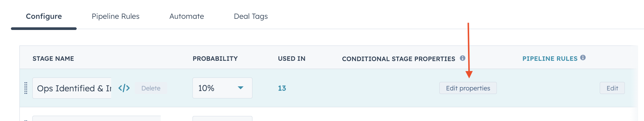Click the probability dropdown caret arrow
644x121 pixels.
click(x=241, y=88)
